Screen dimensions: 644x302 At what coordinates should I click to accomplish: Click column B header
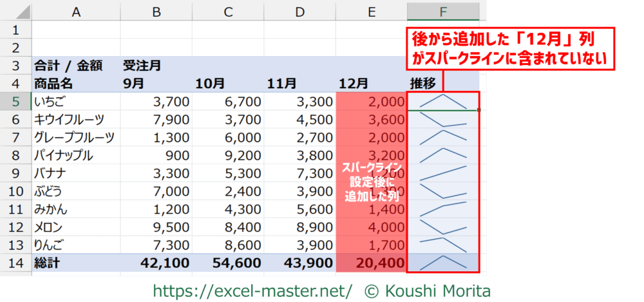156,11
